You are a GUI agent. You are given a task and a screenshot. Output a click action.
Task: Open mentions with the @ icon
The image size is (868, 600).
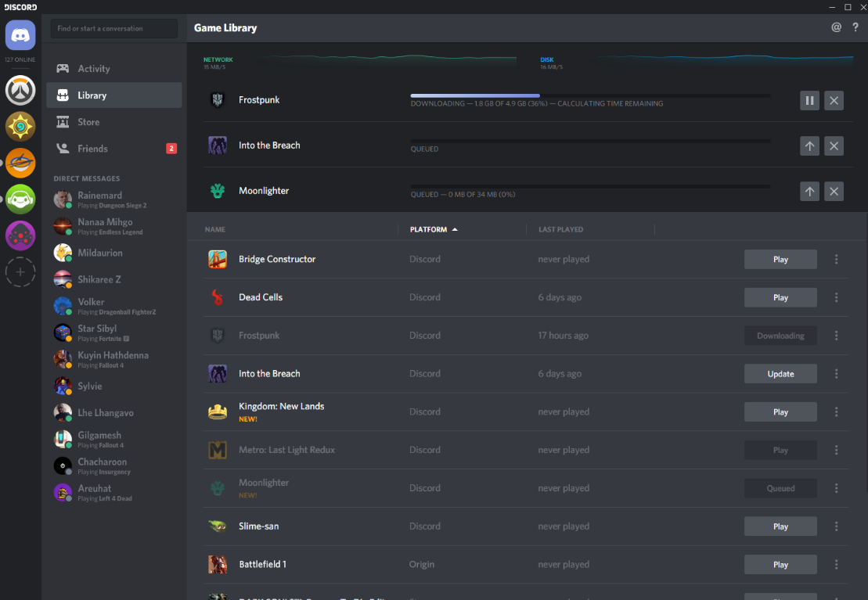[x=836, y=27]
